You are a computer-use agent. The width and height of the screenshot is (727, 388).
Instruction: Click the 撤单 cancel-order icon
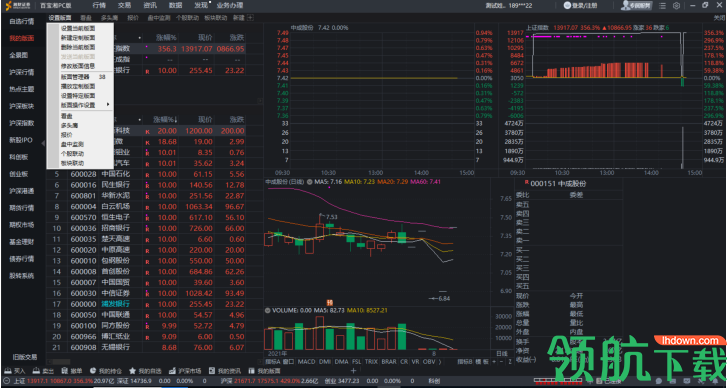tap(64, 371)
